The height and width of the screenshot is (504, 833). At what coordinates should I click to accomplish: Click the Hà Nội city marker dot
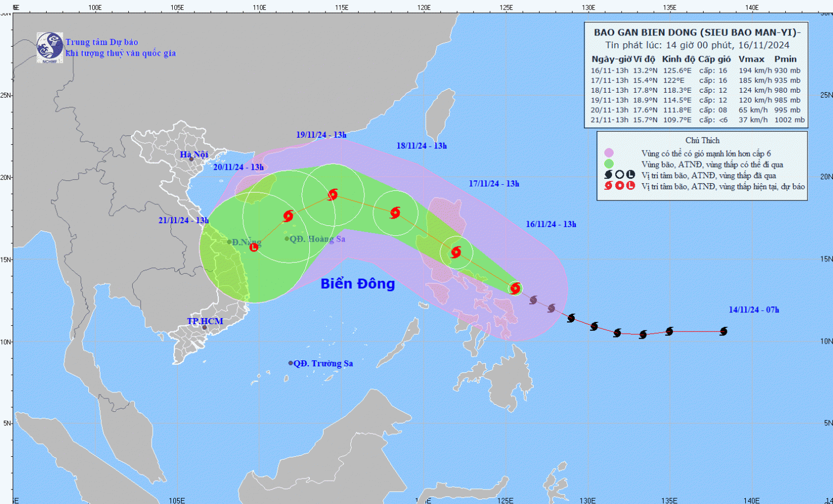click(192, 159)
